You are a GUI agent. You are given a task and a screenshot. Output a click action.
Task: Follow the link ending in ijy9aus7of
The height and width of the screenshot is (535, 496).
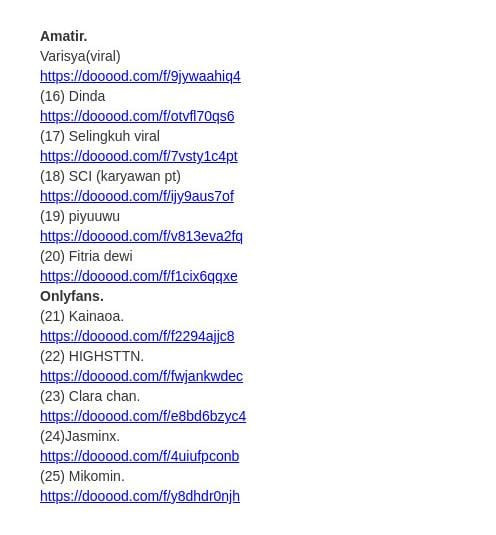(137, 196)
